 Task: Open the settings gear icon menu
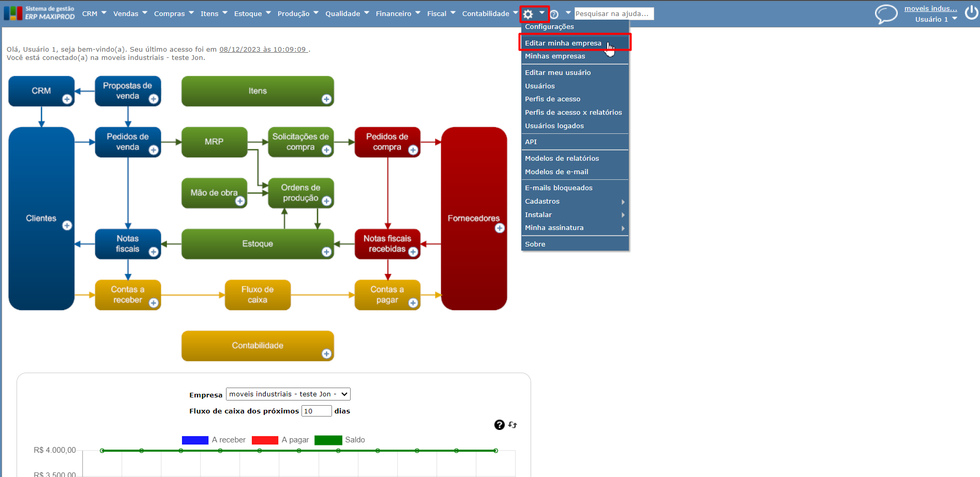(528, 14)
